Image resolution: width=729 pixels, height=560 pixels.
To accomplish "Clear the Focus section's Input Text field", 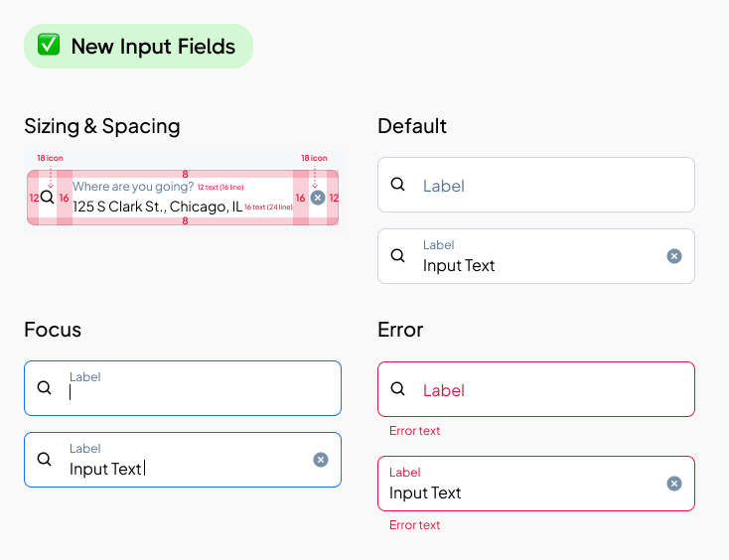I will pyautogui.click(x=321, y=460).
